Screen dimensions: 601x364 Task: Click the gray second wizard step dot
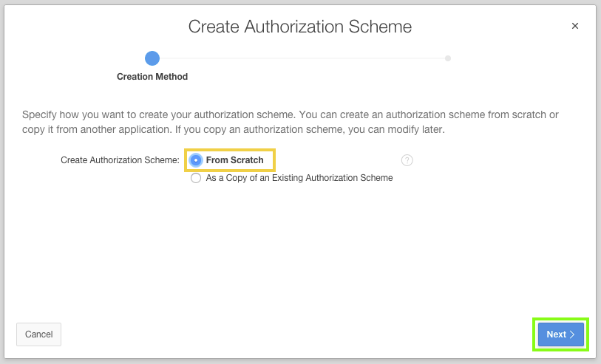(448, 58)
